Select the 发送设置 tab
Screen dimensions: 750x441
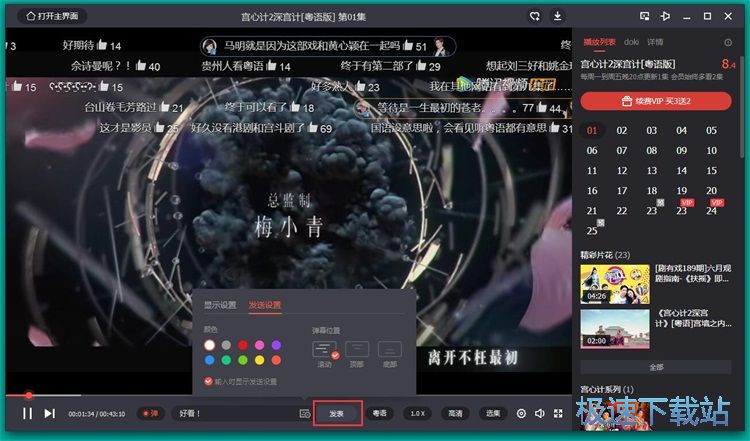pyautogui.click(x=265, y=305)
